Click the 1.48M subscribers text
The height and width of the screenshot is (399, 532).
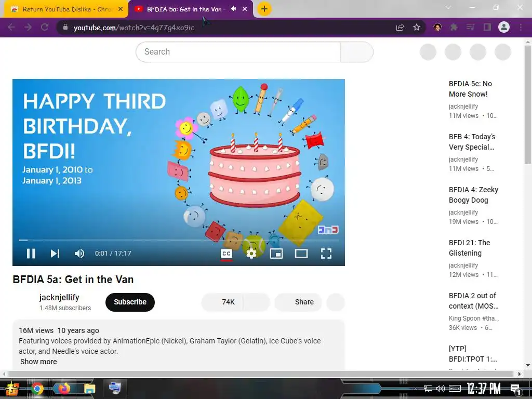pyautogui.click(x=65, y=308)
